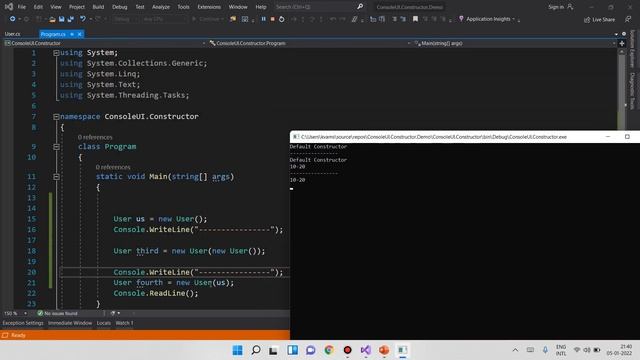This screenshot has height=360, width=640.
Task: Click the Application Insights lightbulb icon
Action: (461, 19)
